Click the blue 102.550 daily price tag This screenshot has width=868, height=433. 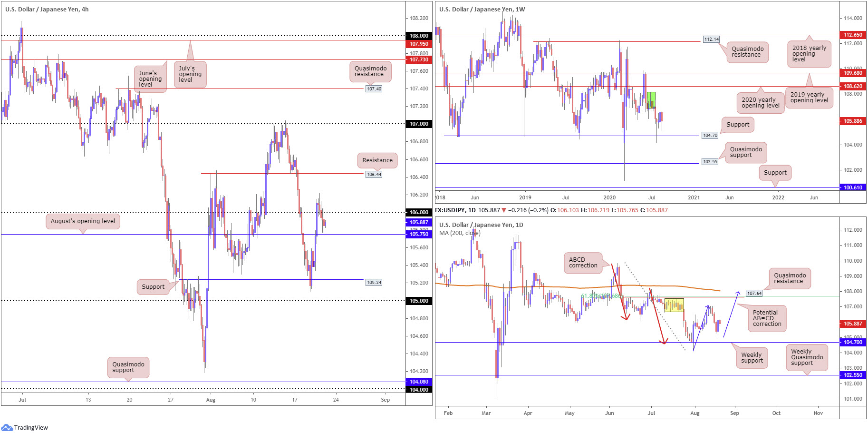tap(853, 375)
